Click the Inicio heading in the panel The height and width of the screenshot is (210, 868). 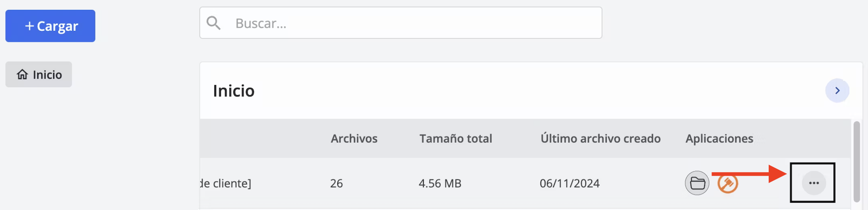[234, 91]
